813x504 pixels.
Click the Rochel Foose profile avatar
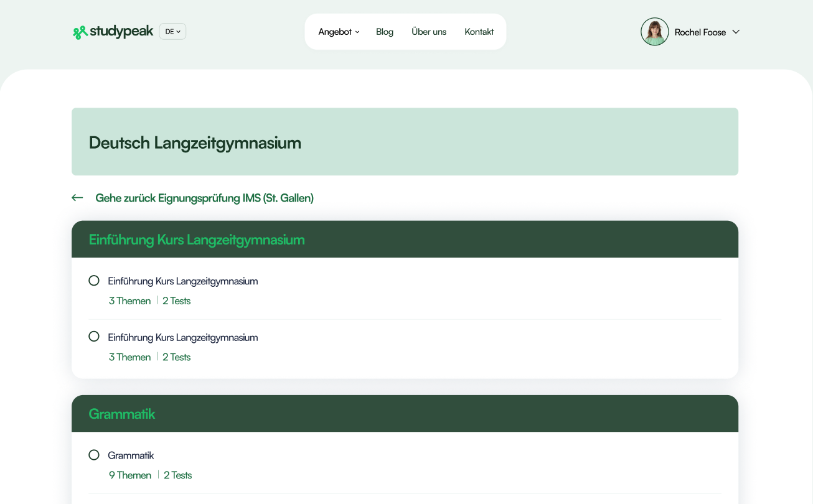[654, 32]
